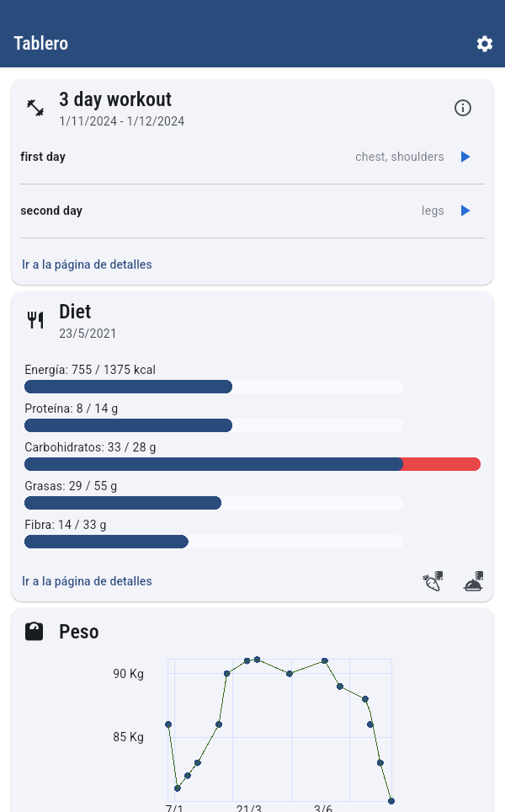Select the 'second day' row label
The height and width of the screenshot is (812, 505).
[51, 211]
